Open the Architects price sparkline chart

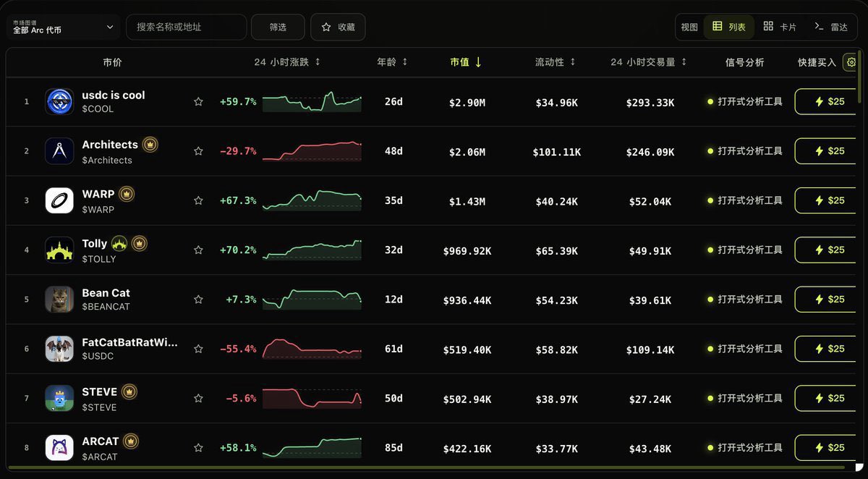(x=312, y=151)
